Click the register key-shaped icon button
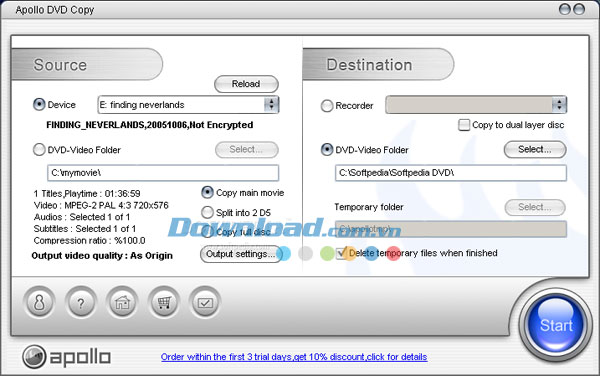Screen dimensions: 600x376 [39, 303]
